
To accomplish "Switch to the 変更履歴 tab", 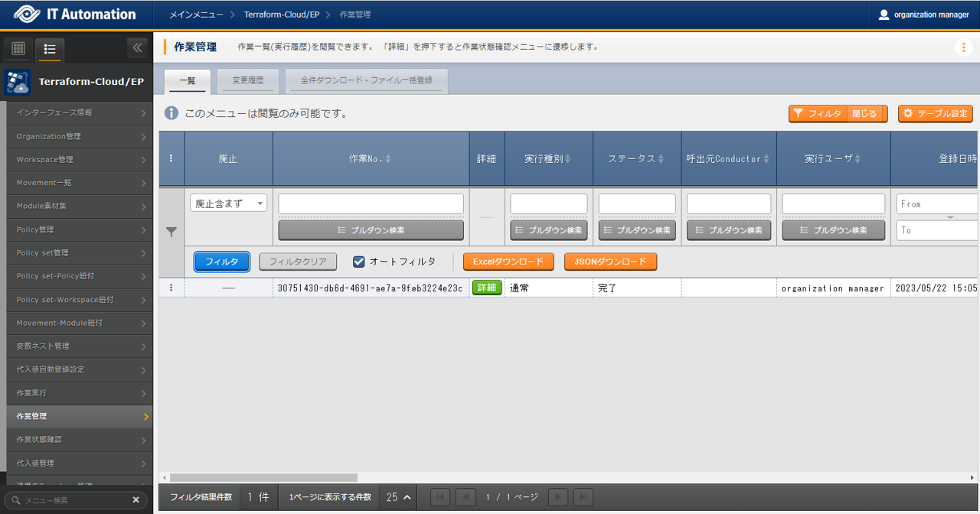I will pyautogui.click(x=247, y=80).
